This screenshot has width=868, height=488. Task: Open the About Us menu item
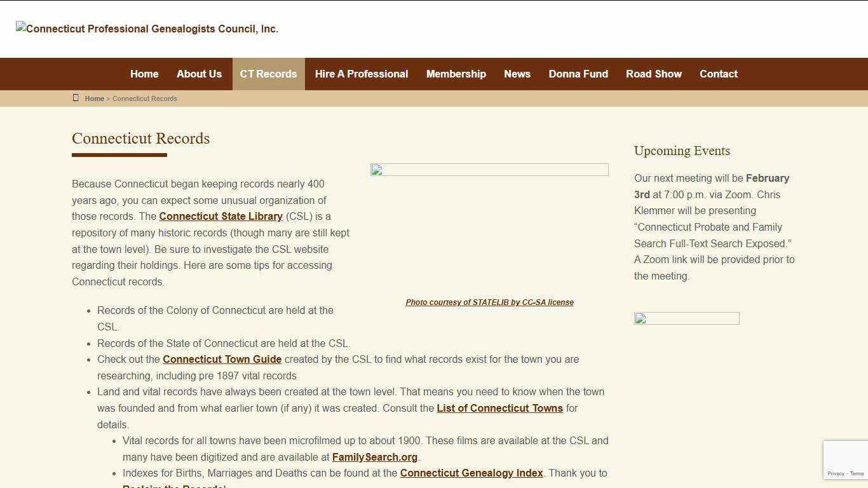(x=199, y=74)
